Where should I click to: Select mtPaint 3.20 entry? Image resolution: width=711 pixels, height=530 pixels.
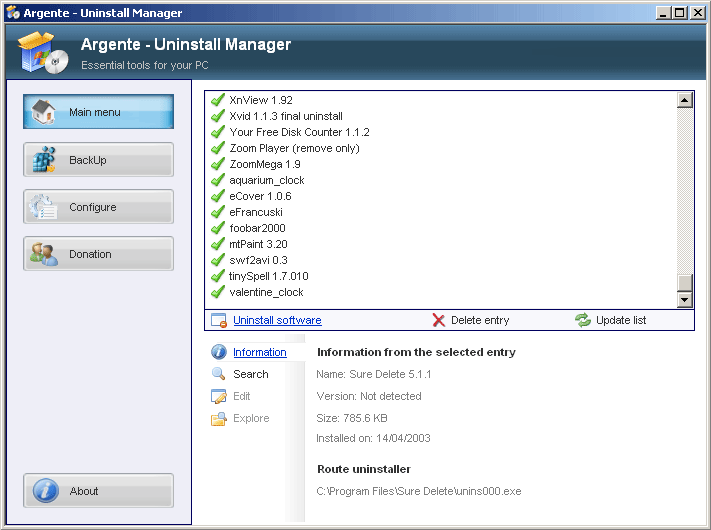258,244
